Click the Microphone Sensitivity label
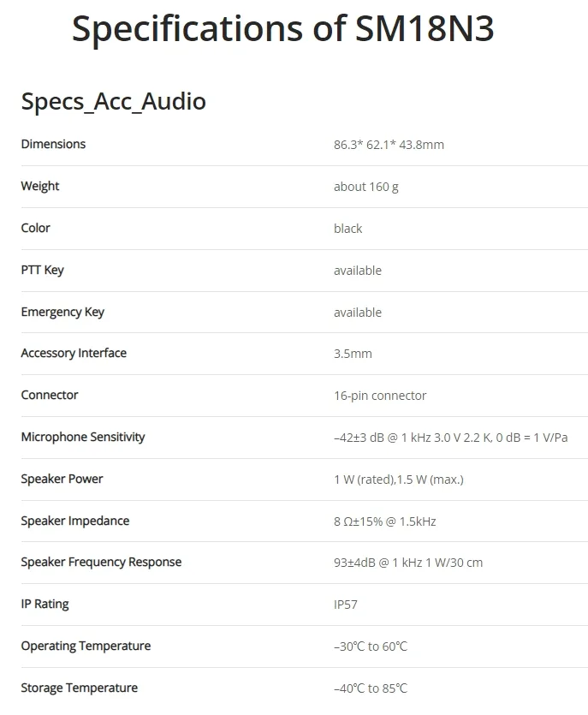Screen dimensions: 588x715 point(83,437)
